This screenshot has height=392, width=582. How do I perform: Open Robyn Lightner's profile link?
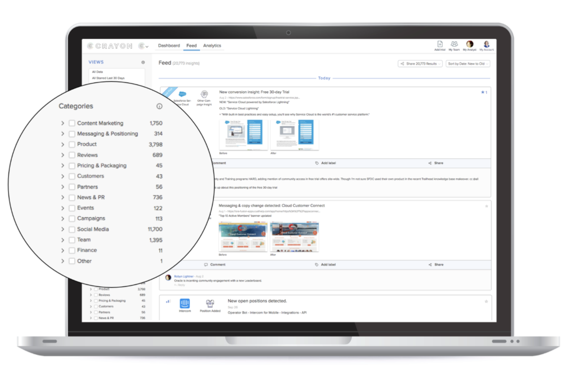pos(184,276)
